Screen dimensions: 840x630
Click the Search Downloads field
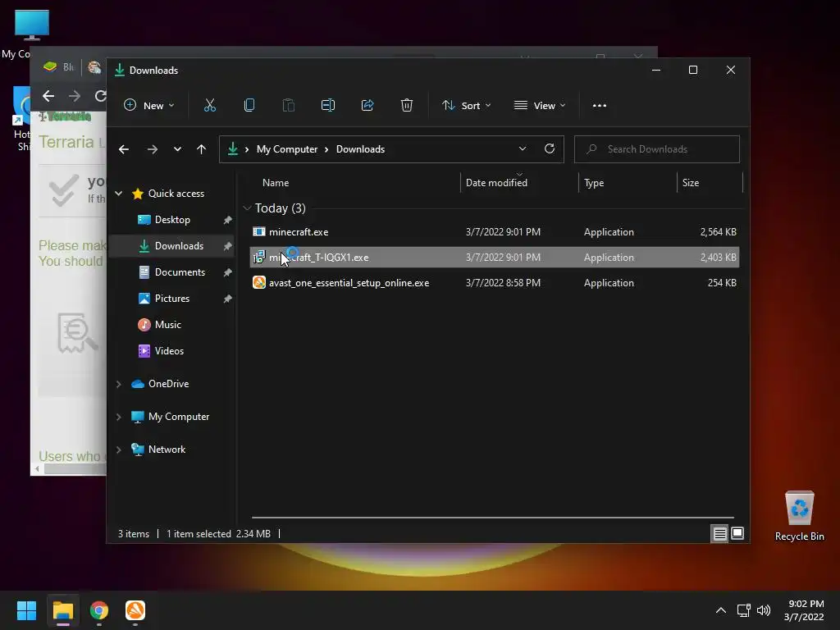pyautogui.click(x=657, y=149)
